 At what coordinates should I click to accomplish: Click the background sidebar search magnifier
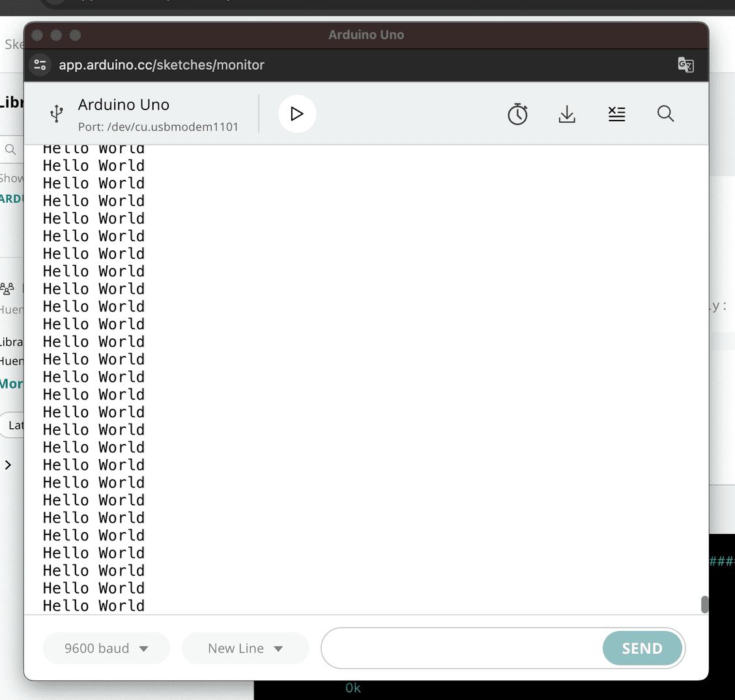[10, 149]
